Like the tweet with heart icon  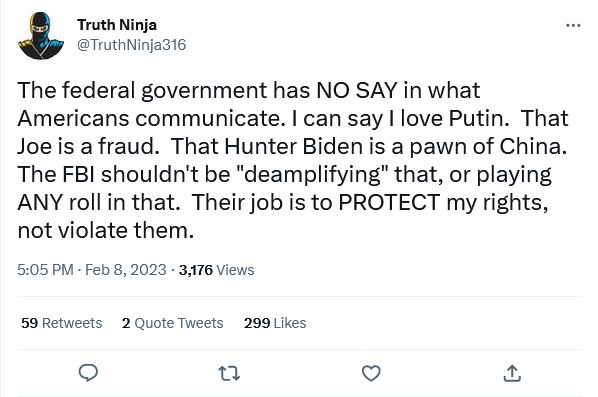371,373
